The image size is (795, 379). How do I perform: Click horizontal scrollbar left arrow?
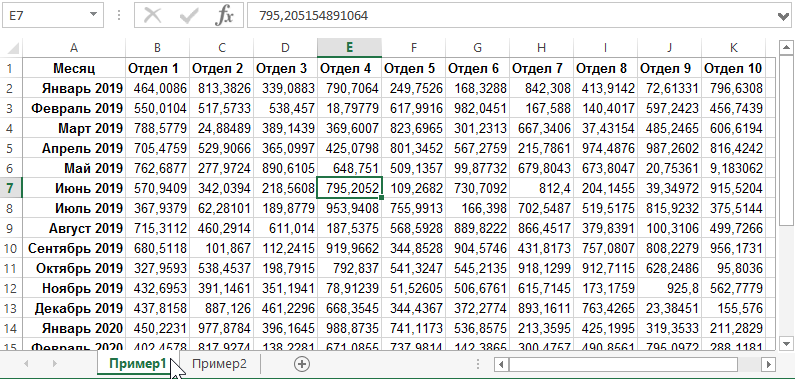click(x=501, y=364)
